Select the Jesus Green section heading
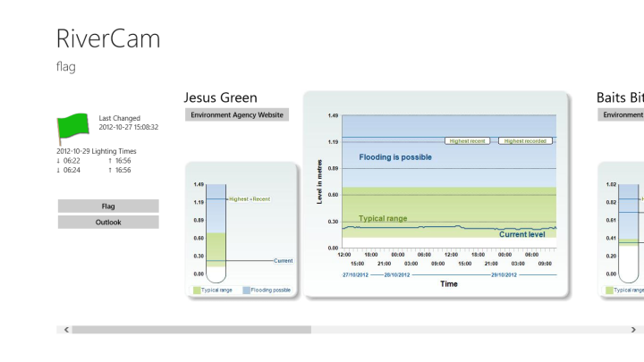The height and width of the screenshot is (362, 644). coord(220,97)
